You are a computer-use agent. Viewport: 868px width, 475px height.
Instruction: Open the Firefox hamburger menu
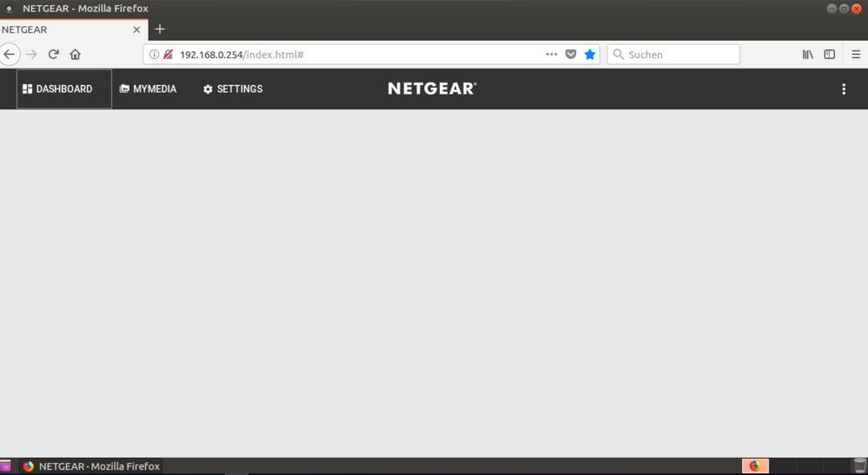(x=856, y=54)
